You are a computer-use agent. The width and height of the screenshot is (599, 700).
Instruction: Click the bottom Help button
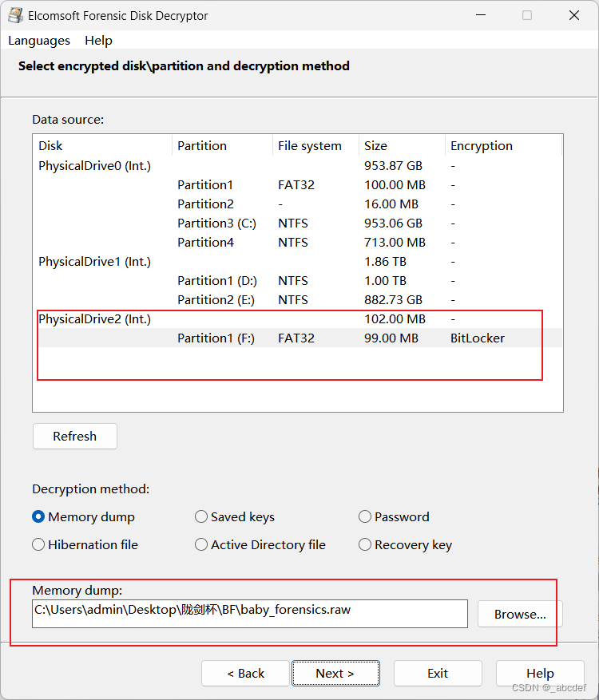pos(540,673)
